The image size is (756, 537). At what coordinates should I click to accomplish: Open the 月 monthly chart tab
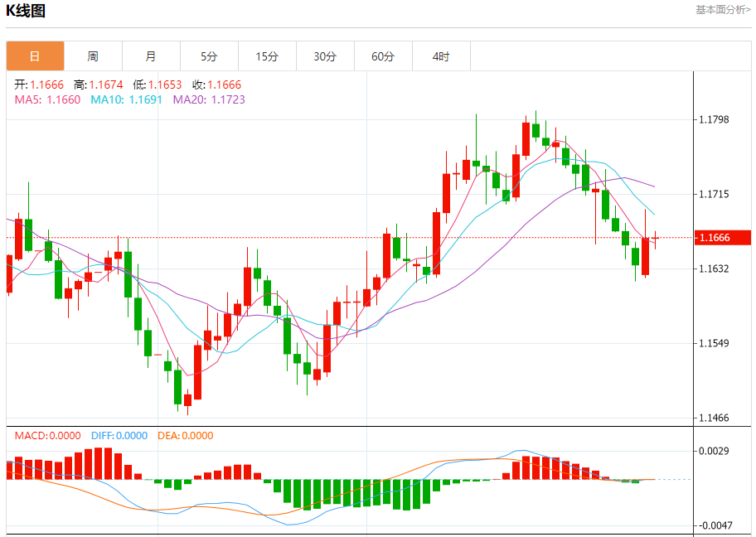pos(151,56)
